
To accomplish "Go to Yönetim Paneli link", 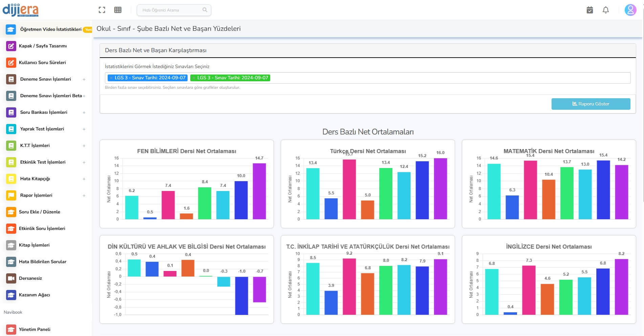I will click(x=34, y=330).
